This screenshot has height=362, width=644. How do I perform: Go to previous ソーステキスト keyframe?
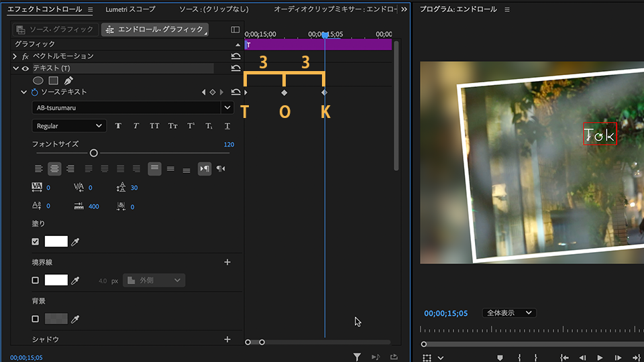point(204,93)
